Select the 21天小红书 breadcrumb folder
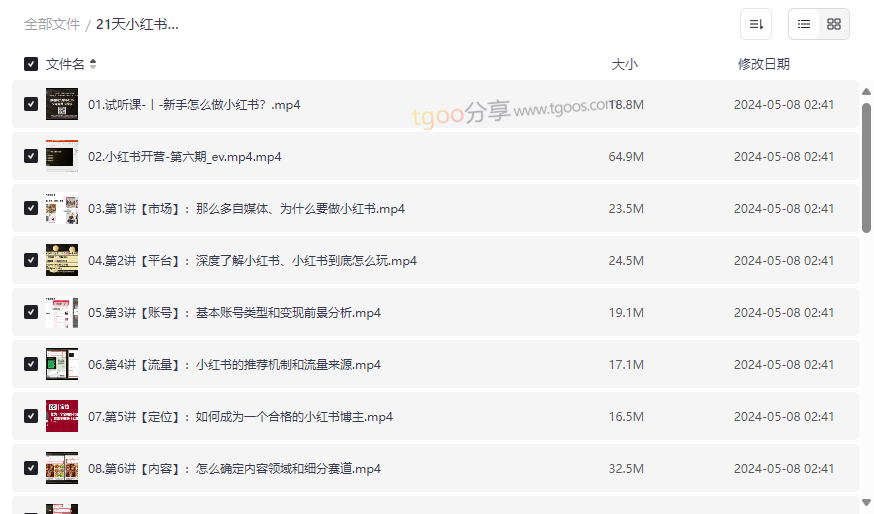This screenshot has height=514, width=874. pos(137,25)
